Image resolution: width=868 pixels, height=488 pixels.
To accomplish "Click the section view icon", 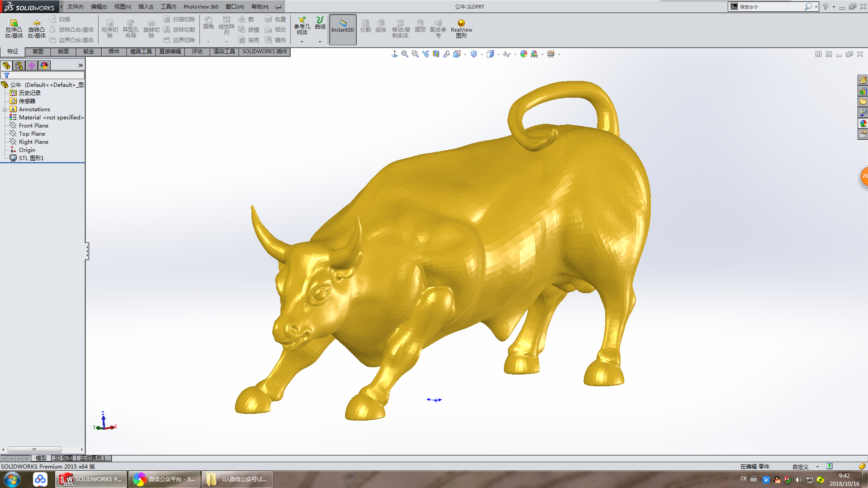I will click(x=436, y=54).
